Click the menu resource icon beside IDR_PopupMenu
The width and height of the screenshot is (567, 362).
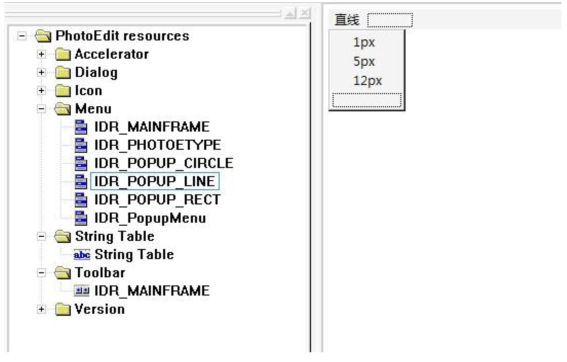click(x=81, y=218)
